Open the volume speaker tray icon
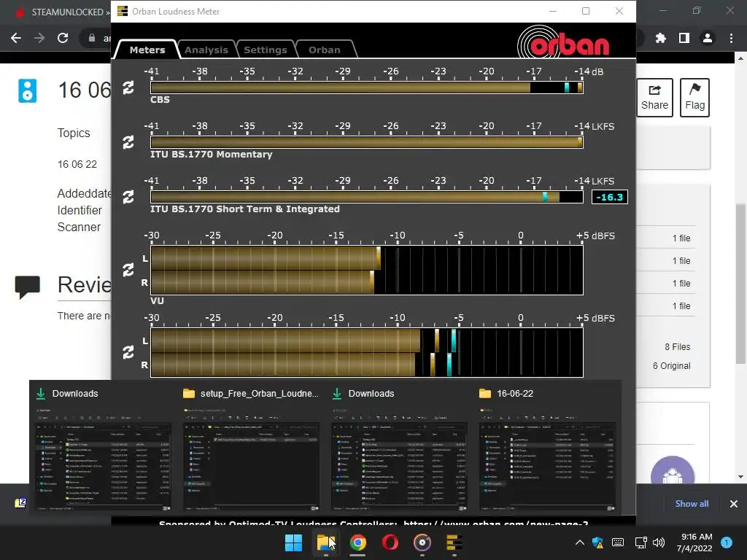This screenshot has height=560, width=747. [x=659, y=542]
